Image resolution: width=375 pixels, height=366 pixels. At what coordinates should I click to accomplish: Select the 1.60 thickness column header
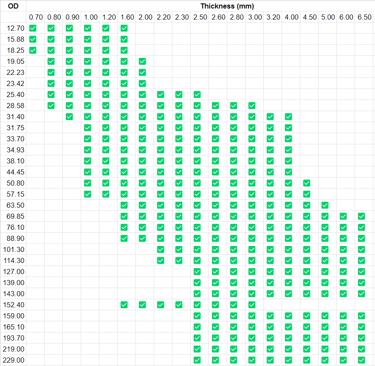point(127,17)
